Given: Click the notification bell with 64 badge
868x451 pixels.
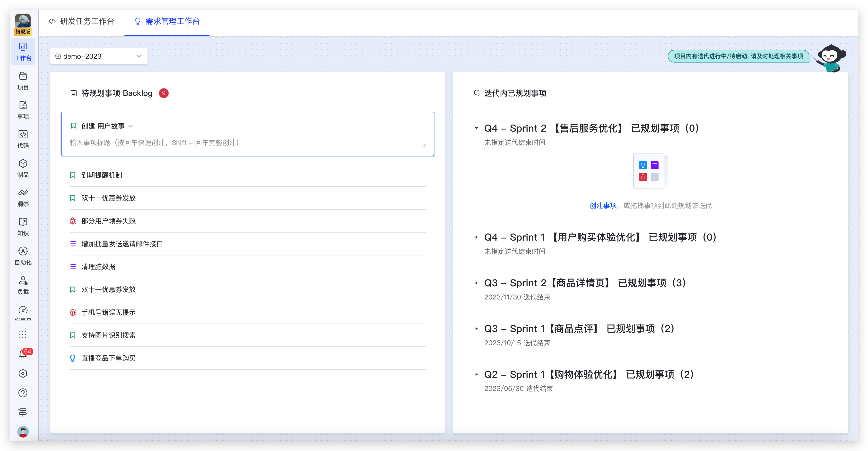Looking at the screenshot, I should pos(23,354).
